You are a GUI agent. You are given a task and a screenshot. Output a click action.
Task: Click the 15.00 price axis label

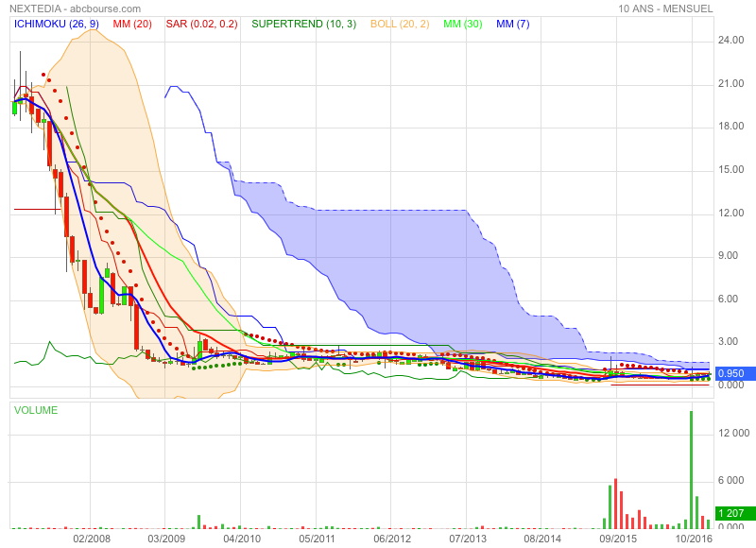click(730, 170)
